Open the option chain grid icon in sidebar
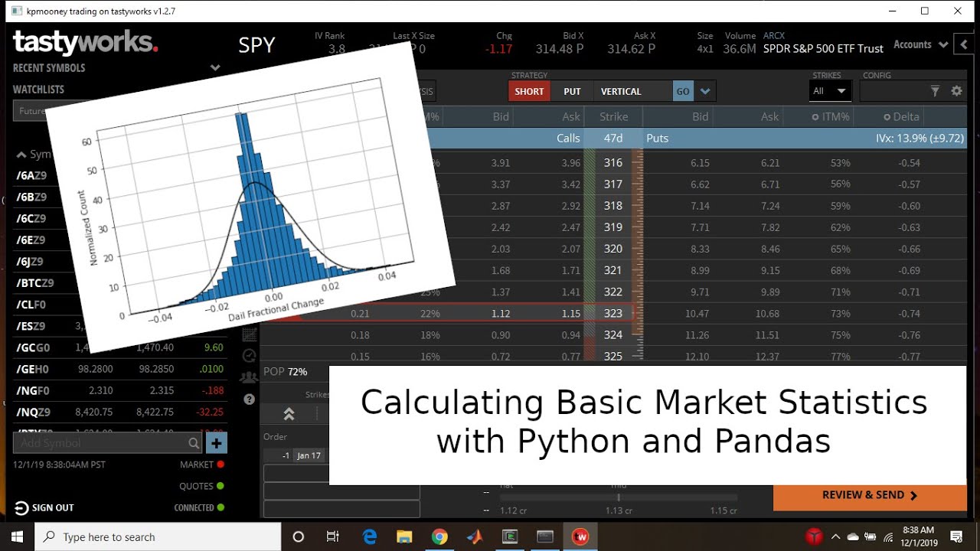 (x=250, y=334)
